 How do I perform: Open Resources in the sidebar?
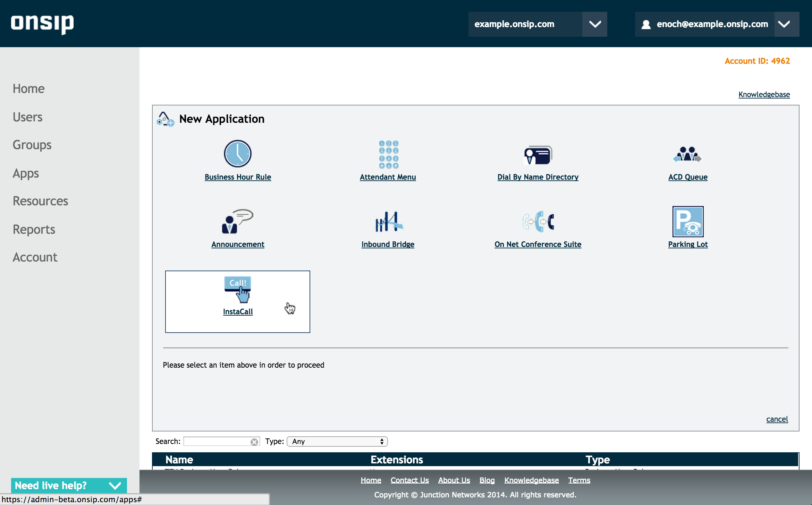coord(41,201)
